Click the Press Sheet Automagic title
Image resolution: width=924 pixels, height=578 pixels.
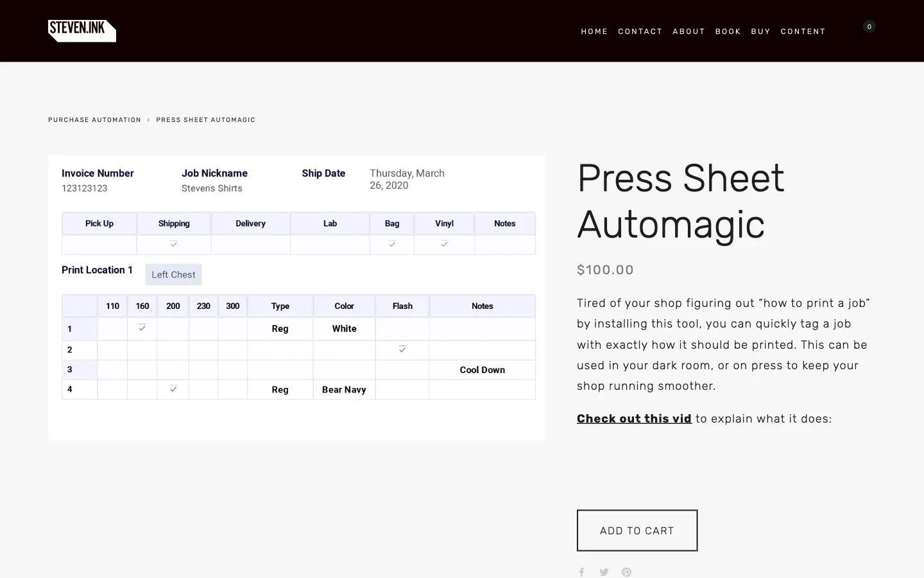coord(680,201)
